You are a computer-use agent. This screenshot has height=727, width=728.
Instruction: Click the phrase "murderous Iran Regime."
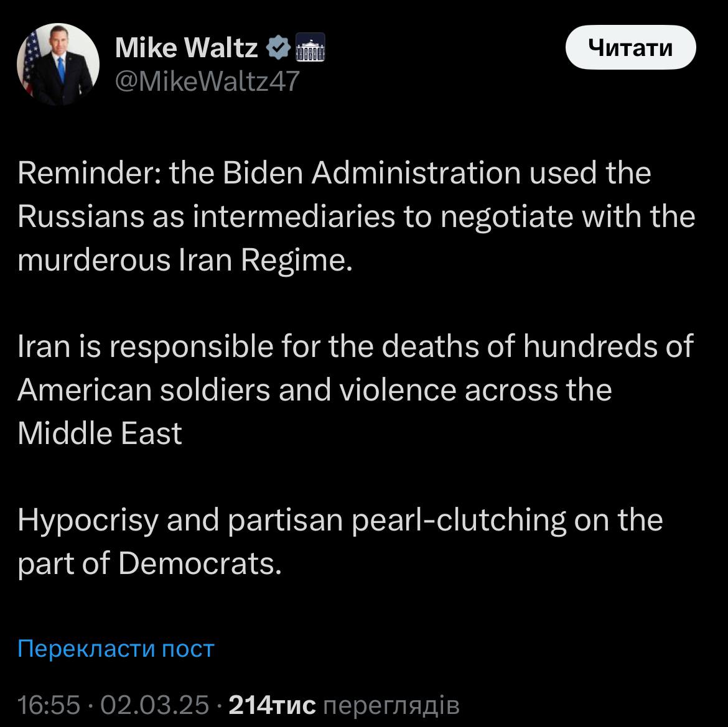pyautogui.click(x=185, y=261)
